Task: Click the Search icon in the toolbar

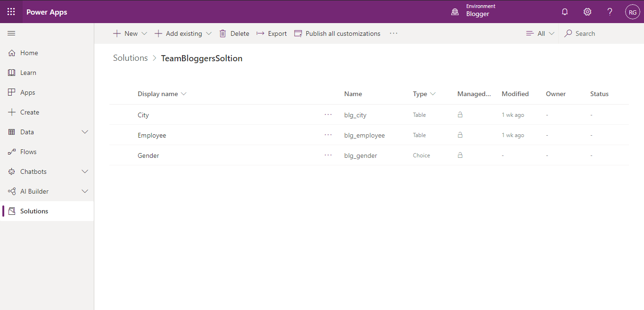Action: [x=568, y=33]
